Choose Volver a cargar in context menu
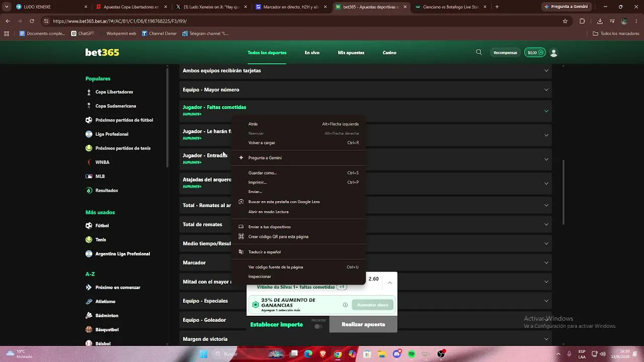The image size is (644, 362). pos(298,143)
